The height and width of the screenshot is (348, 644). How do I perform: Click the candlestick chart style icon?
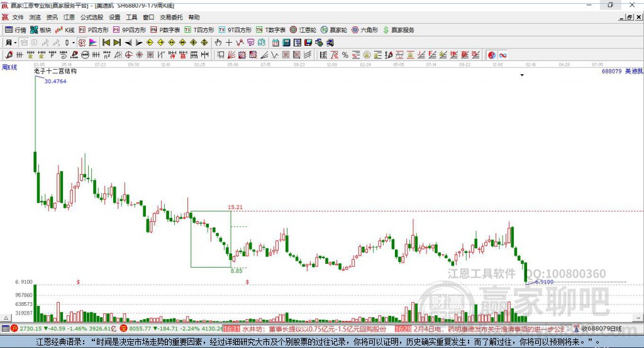coord(67,43)
